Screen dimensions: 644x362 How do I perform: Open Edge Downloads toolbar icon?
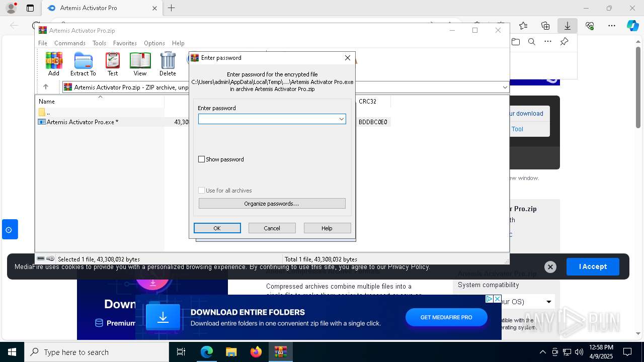coord(567,26)
